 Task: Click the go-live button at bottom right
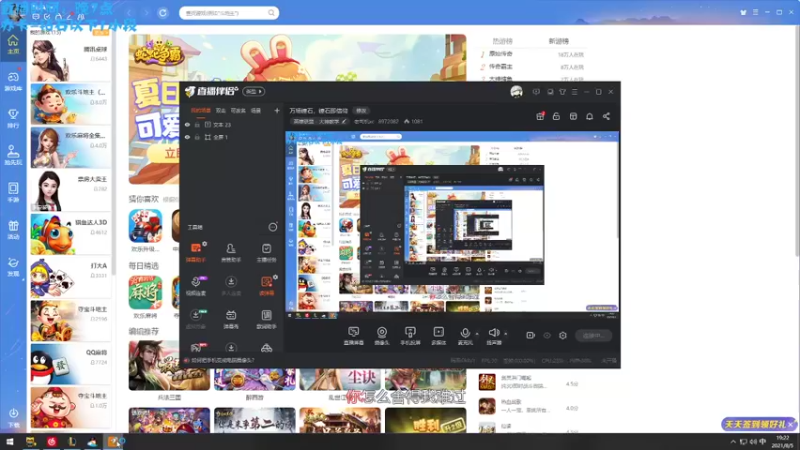tap(593, 335)
